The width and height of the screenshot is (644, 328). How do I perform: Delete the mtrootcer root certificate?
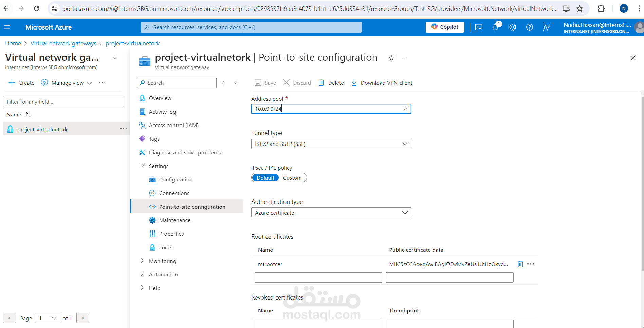click(x=520, y=264)
